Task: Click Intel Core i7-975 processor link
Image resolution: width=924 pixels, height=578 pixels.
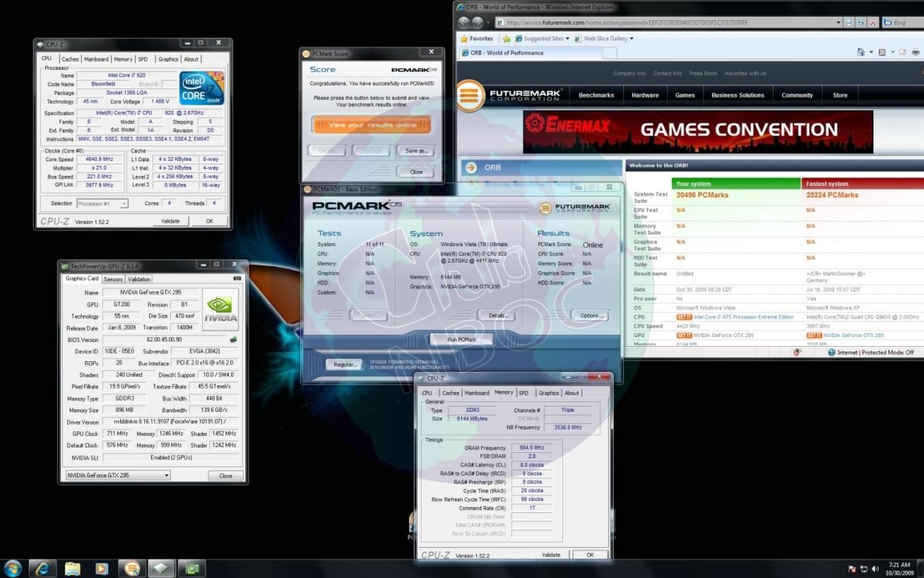Action: click(x=744, y=317)
